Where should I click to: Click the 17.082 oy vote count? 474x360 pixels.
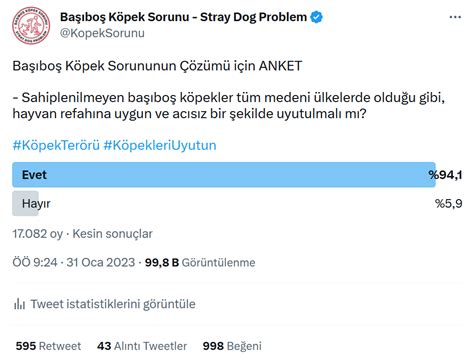click(37, 234)
